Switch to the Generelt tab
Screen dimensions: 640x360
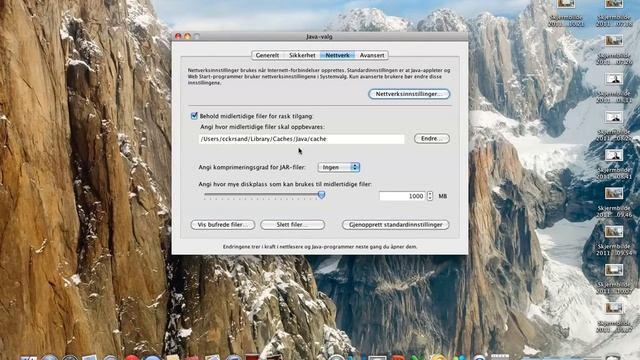coord(267,55)
